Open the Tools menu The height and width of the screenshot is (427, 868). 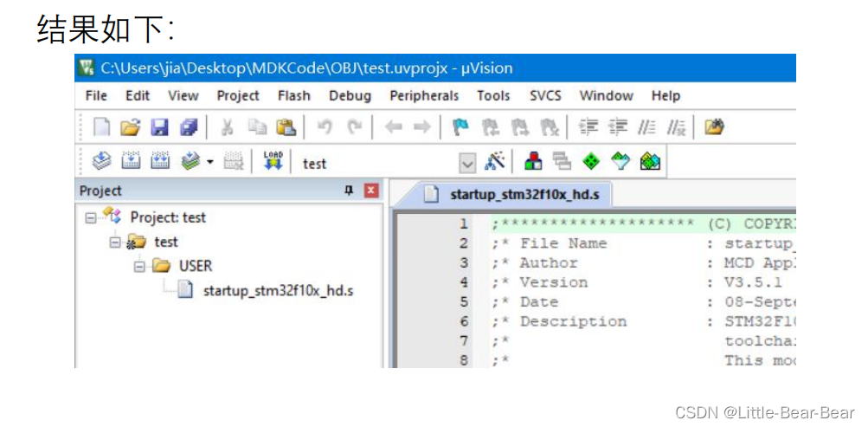pos(494,96)
